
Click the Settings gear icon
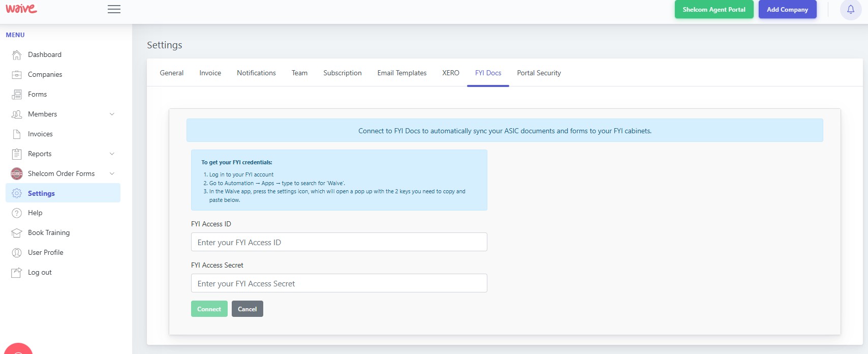(17, 193)
